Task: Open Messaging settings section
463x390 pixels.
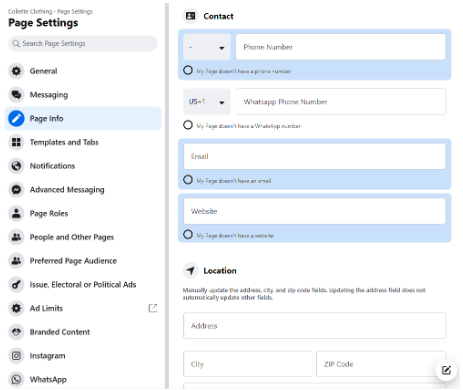Action: click(x=83, y=95)
